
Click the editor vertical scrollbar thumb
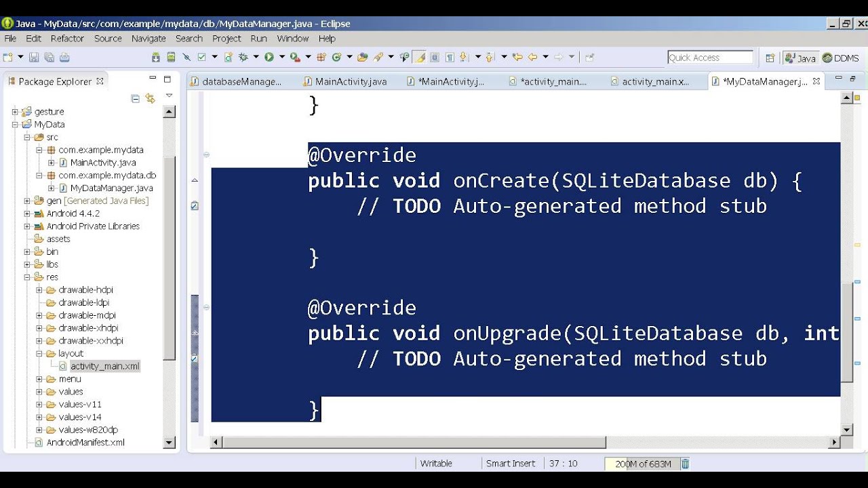coord(847,332)
